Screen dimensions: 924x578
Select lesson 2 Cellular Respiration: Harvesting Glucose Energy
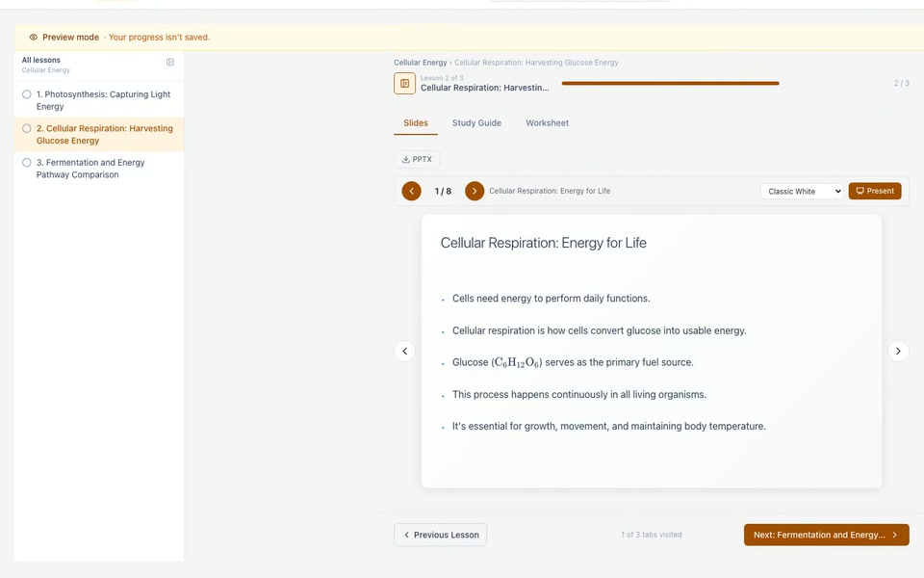(99, 135)
